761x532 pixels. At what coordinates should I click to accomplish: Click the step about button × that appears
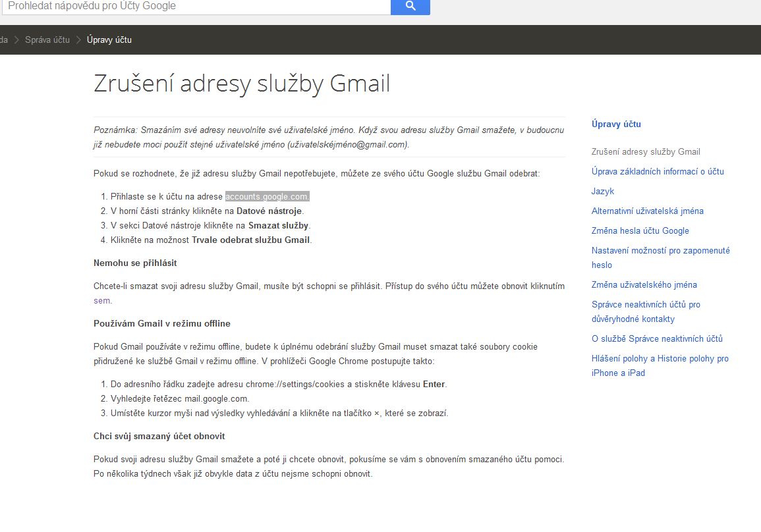tap(279, 413)
